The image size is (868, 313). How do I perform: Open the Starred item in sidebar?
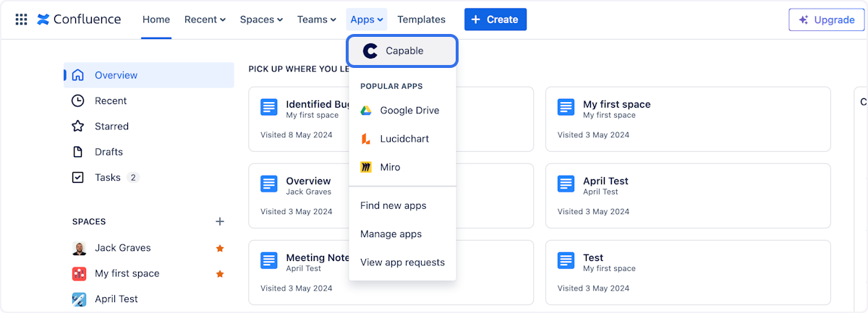(x=149, y=126)
